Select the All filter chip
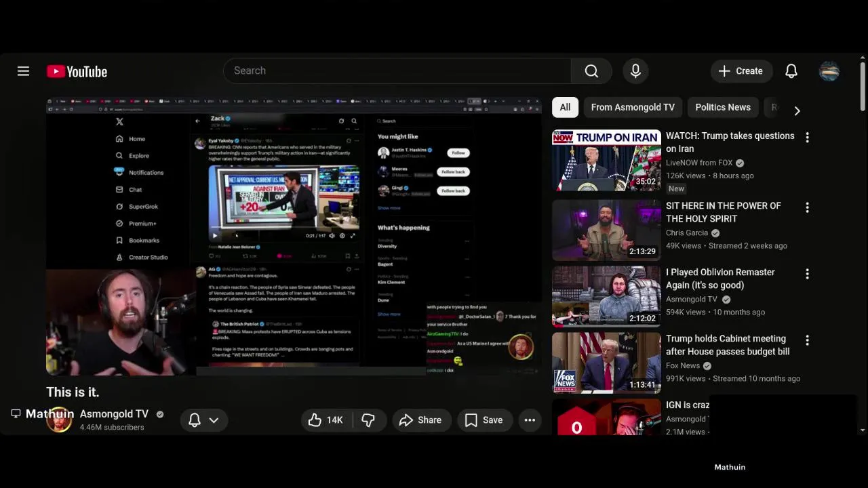 pyautogui.click(x=565, y=107)
